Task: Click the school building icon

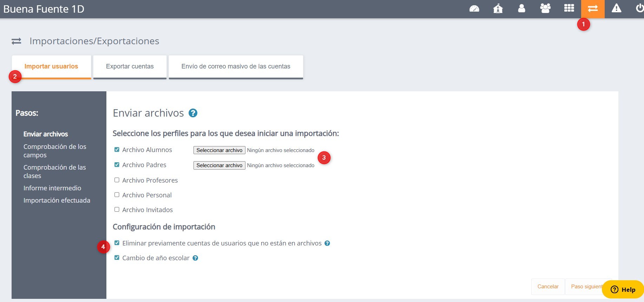Action: tap(498, 9)
